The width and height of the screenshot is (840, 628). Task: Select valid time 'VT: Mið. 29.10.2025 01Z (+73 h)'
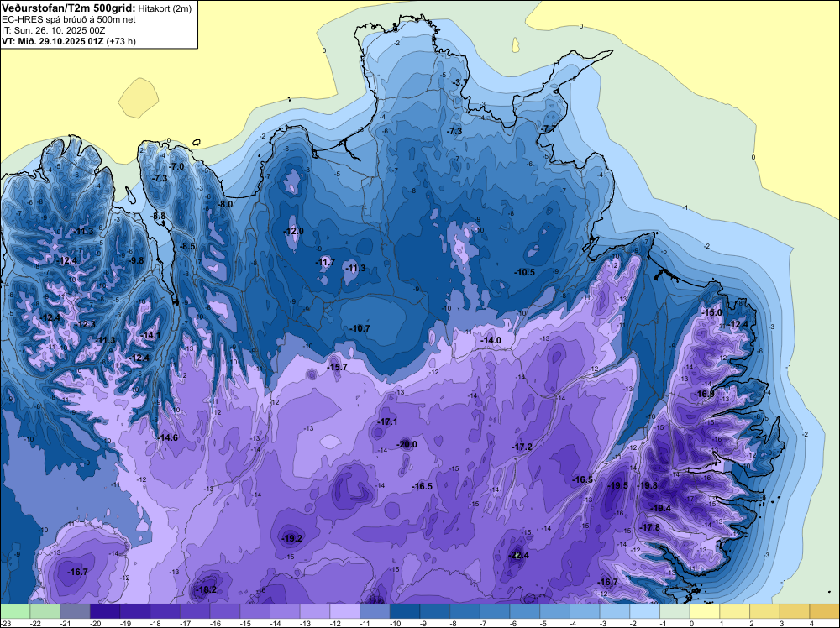[69, 41]
